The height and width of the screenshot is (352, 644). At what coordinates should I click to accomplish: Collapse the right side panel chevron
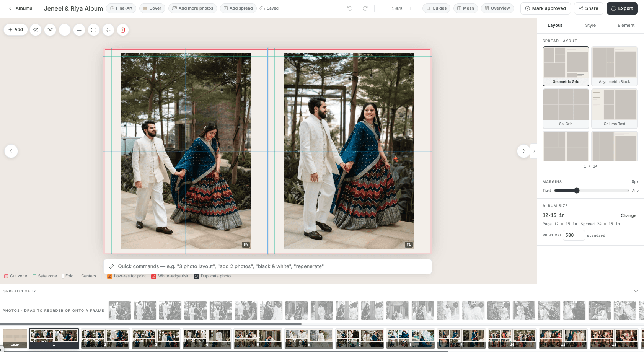(x=534, y=151)
